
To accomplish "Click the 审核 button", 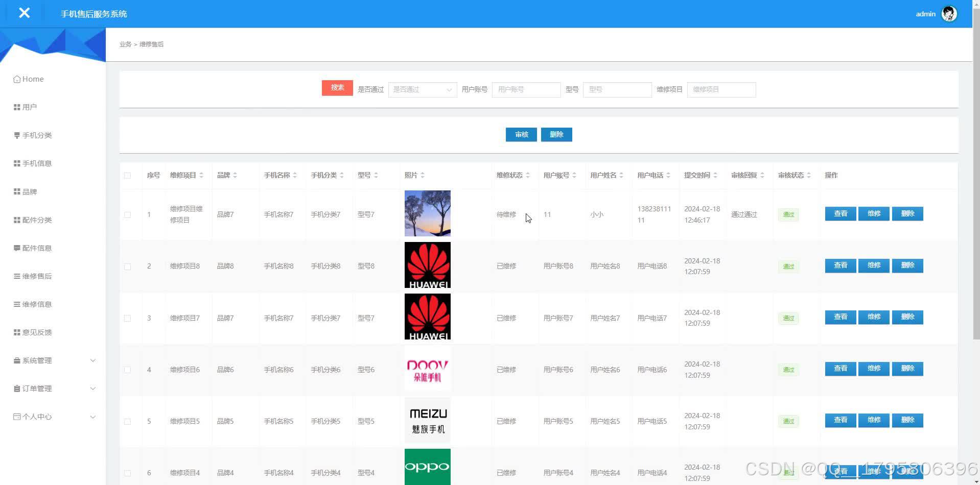I will (x=521, y=134).
